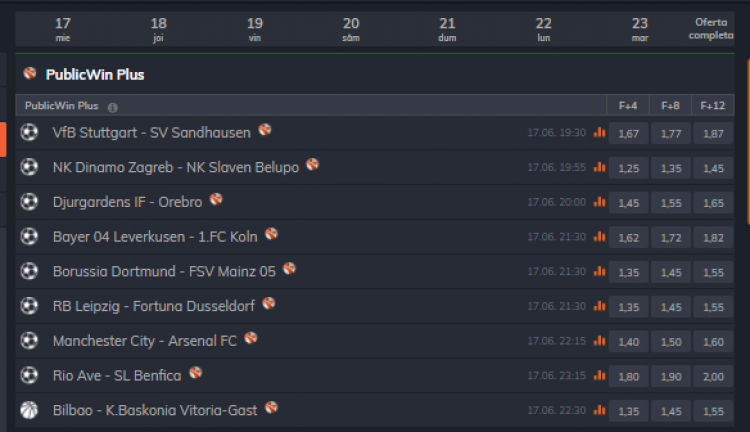Click PublicWin badge next to RB Leipzig match
This screenshot has height=432, width=750.
269,304
